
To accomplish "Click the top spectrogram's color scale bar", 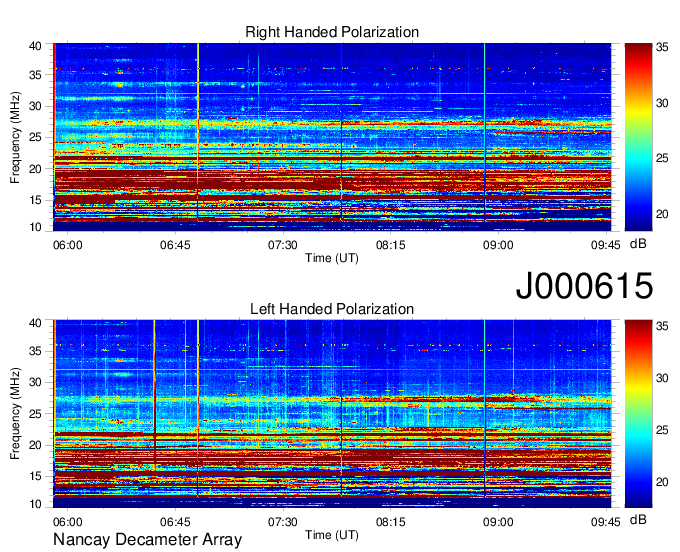I will coord(638,137).
